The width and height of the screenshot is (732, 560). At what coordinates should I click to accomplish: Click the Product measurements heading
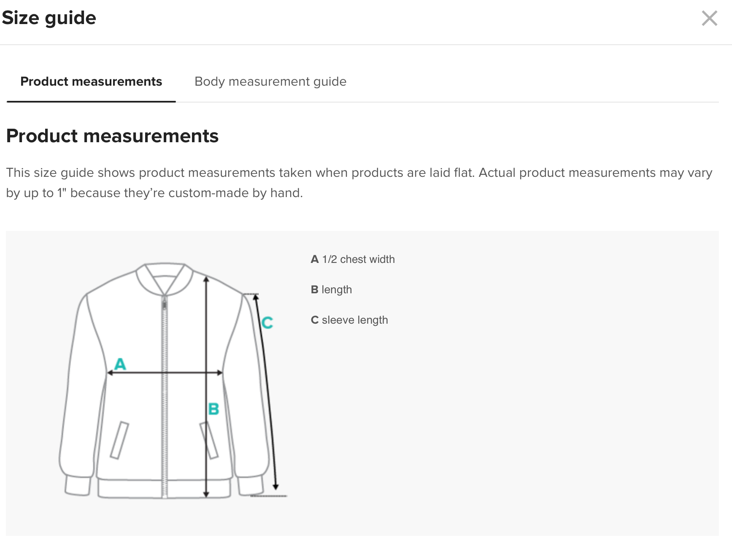click(112, 136)
